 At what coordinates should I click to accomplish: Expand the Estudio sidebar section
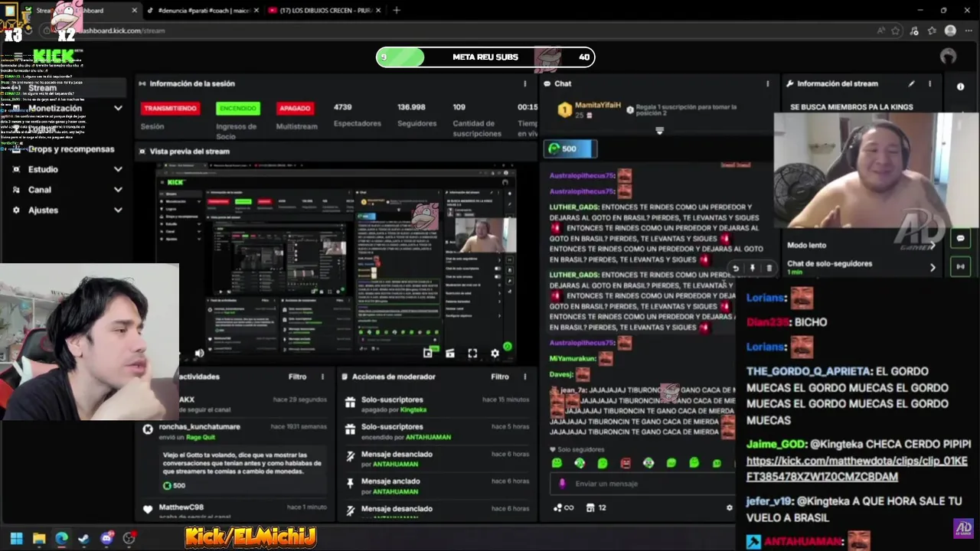pos(118,169)
